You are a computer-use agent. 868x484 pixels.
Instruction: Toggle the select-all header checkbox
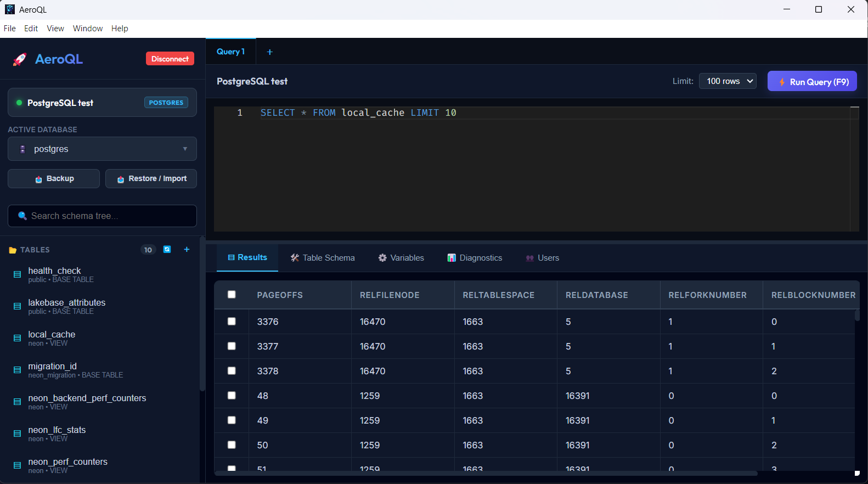click(x=232, y=295)
